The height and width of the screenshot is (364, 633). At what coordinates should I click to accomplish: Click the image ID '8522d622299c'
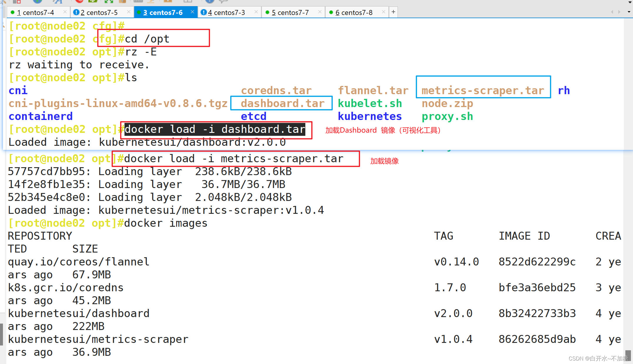coord(537,262)
